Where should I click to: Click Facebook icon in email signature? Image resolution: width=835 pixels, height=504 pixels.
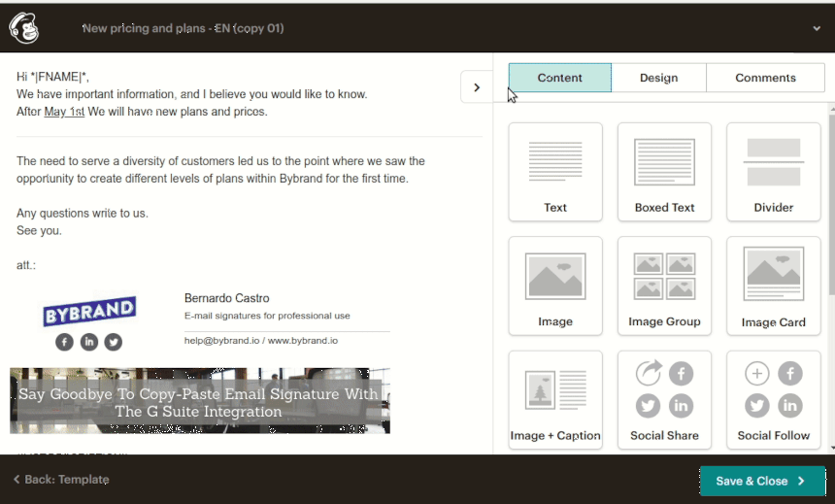tap(64, 342)
